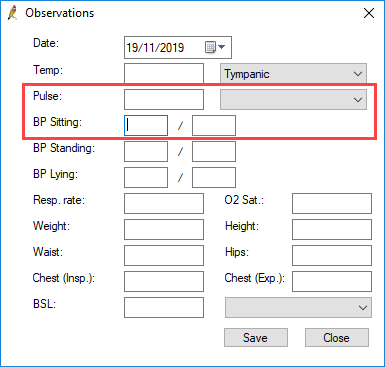Click the O2 Sat. input field
Image resolution: width=385 pixels, height=367 pixels.
[x=332, y=203]
